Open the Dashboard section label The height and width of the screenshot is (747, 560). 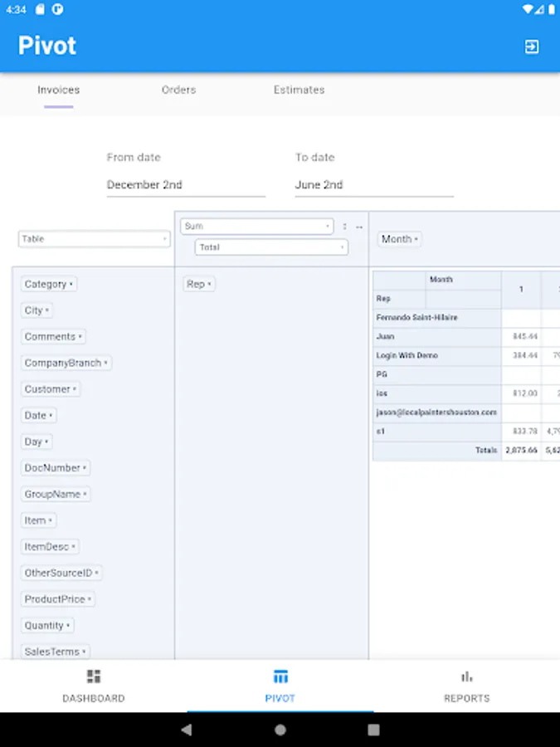(93, 698)
